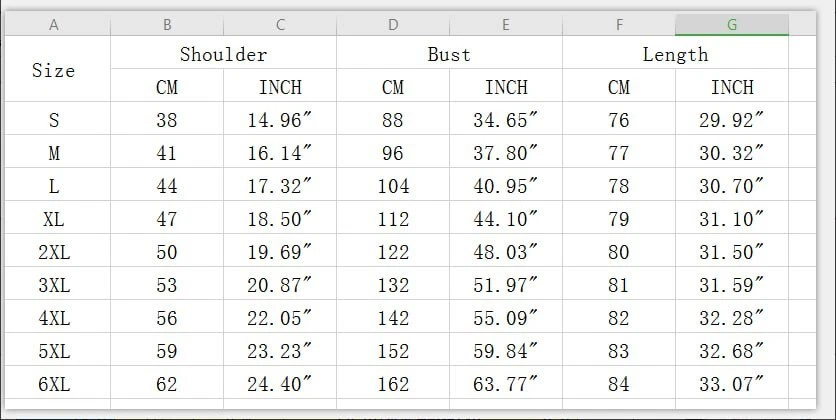
Task: Select column A header
Action: 54,25
